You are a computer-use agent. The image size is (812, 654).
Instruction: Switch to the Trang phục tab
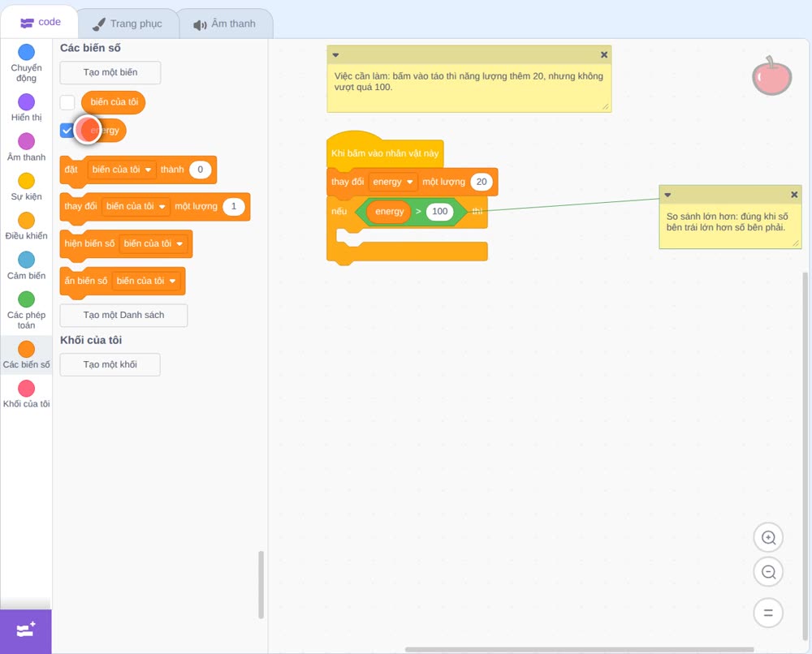tap(127, 24)
